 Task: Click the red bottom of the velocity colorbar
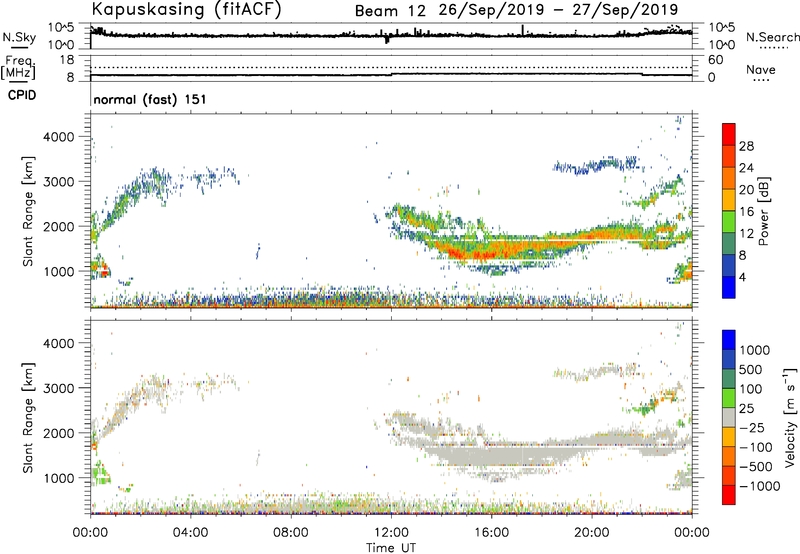point(729,495)
